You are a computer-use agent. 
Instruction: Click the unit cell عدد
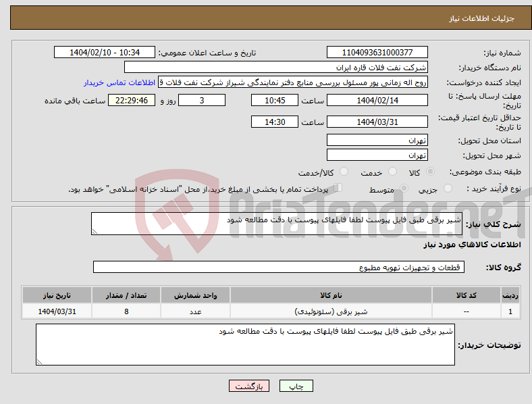point(195,311)
